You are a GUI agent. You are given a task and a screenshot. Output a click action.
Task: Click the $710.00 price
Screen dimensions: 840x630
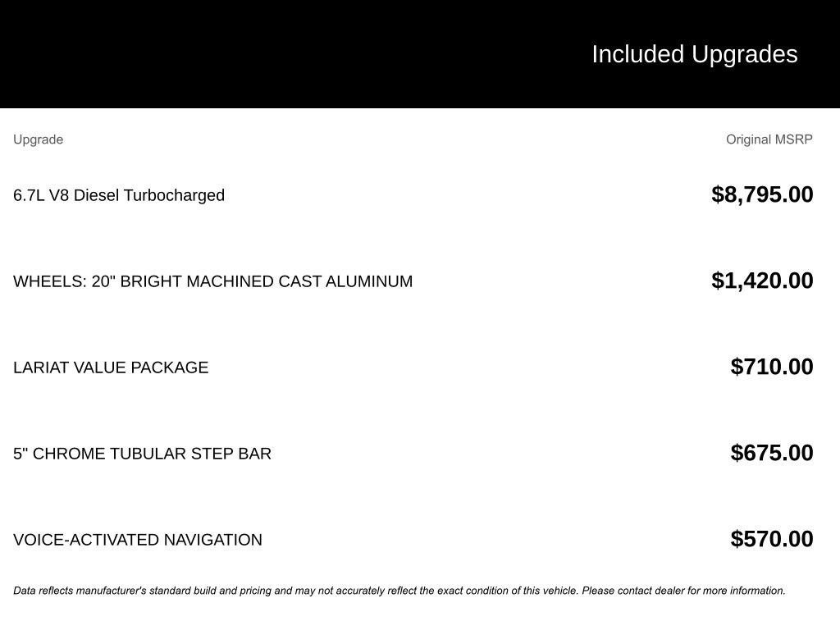pos(772,367)
